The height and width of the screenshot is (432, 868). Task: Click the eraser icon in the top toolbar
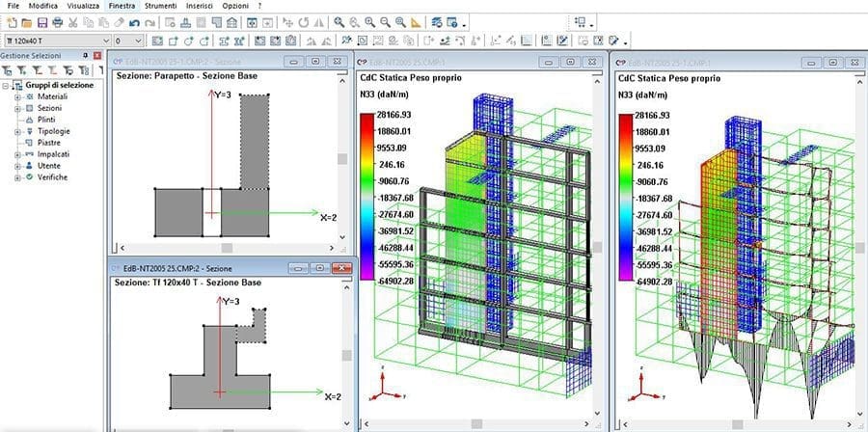coord(119,23)
